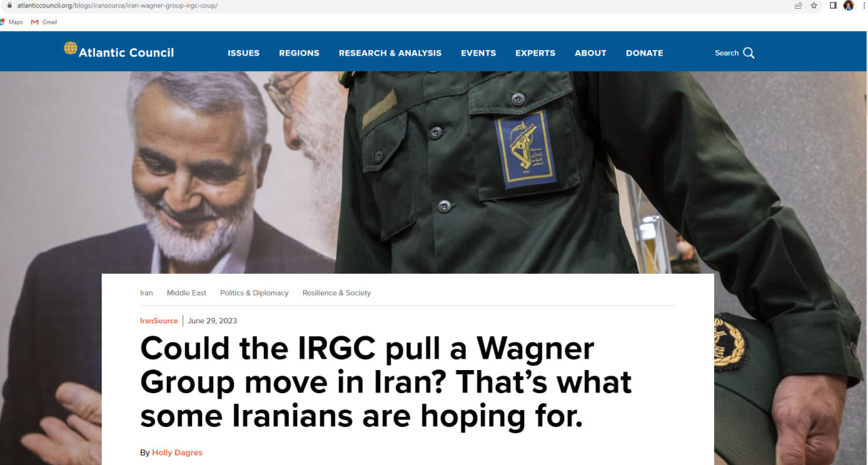Click the Atlantic Council globe logo
Image resolution: width=868 pixels, height=465 pixels.
[71, 48]
